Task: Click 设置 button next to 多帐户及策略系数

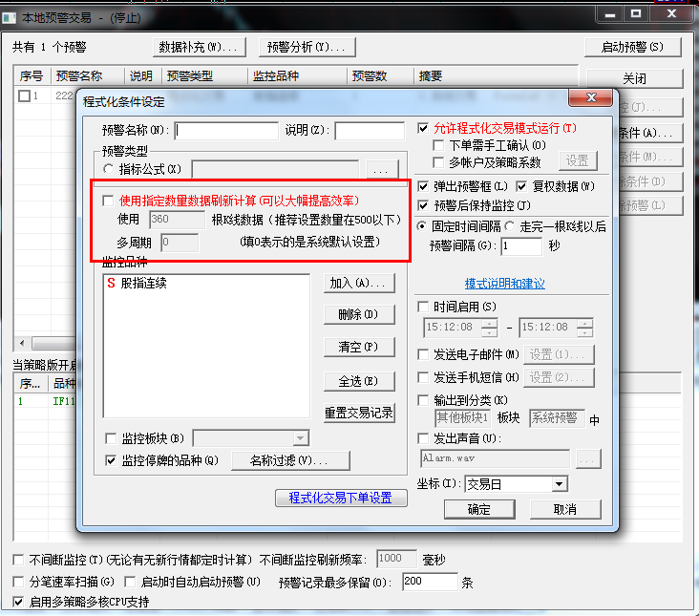Action: tap(578, 160)
